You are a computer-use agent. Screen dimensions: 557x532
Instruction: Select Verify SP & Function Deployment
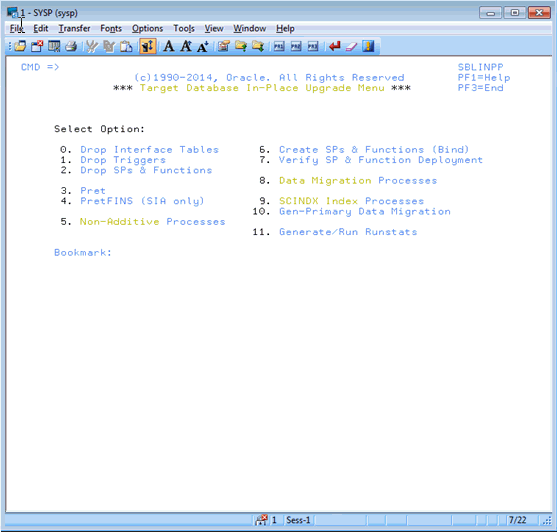380,160
